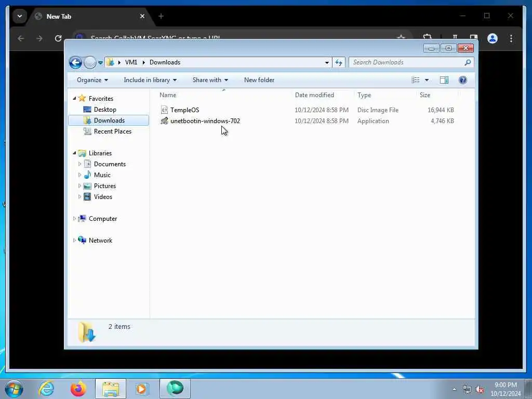Expand the Music library
This screenshot has width=532, height=399.
79,175
